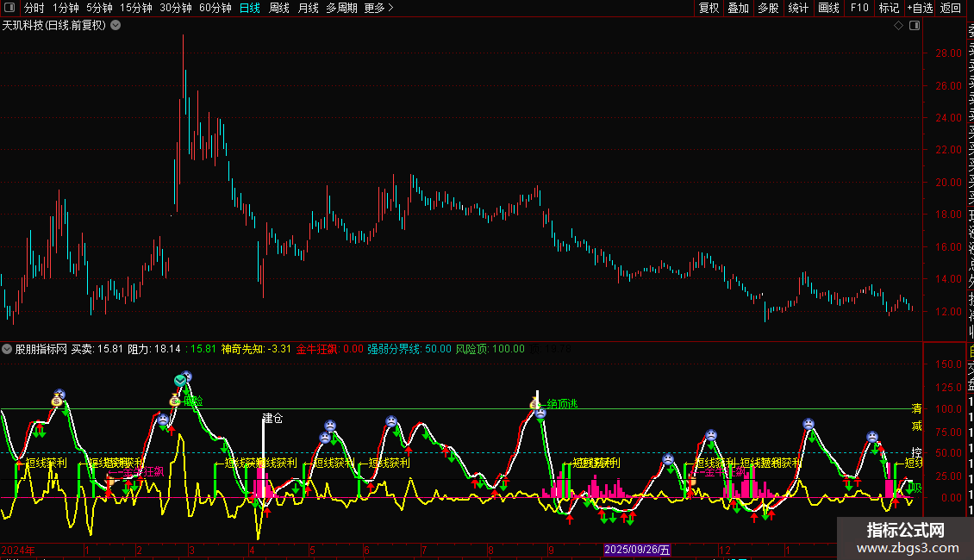Open the 多周期 multi-period view
Screen dimensions: 974x560
tap(341, 8)
